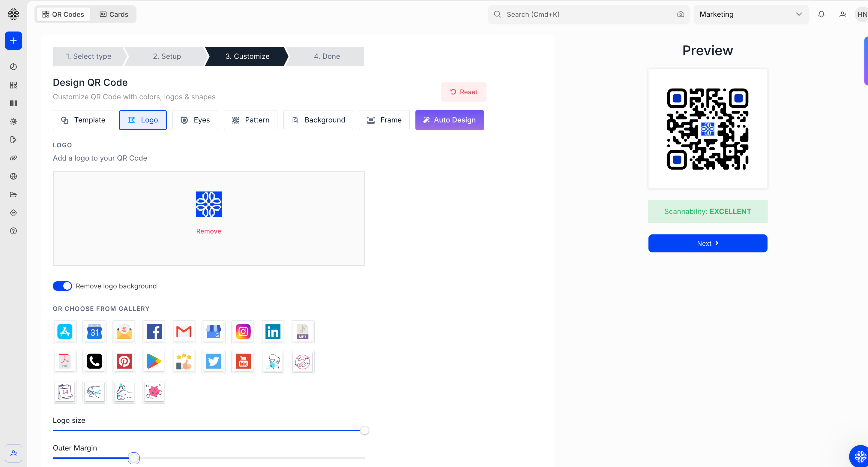Open the QR Codes tab in top navigation
Screen dimensions: 868x467
coord(63,14)
